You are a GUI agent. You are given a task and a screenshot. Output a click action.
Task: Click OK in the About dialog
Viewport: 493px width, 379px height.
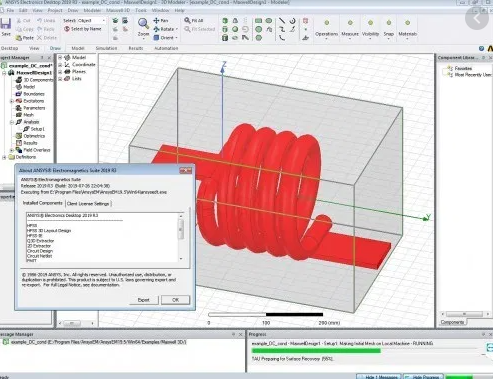[176, 300]
